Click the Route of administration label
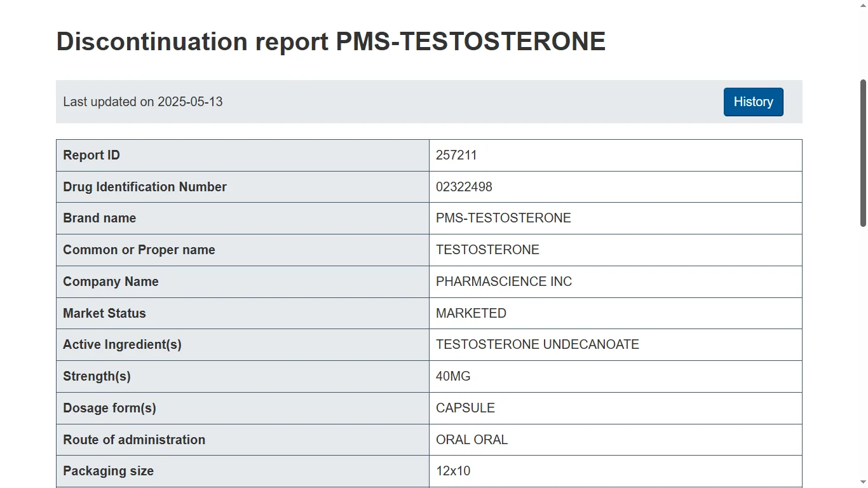This screenshot has width=868, height=488. (134, 440)
